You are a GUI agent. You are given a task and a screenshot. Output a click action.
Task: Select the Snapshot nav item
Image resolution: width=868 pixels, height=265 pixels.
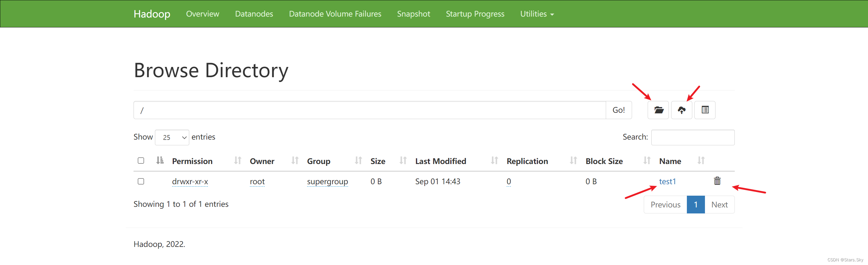coord(414,14)
